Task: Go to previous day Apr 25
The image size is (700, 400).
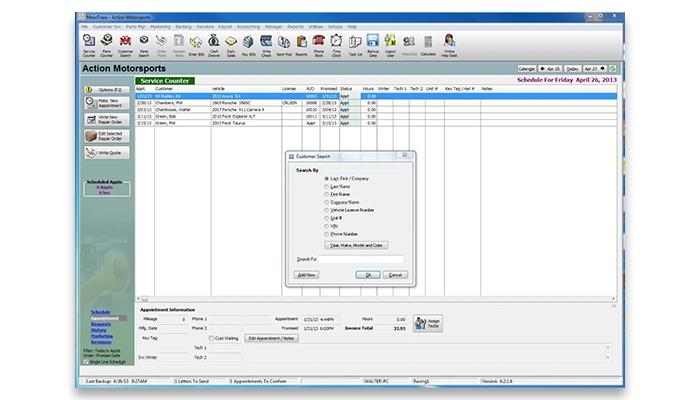Action: coord(550,69)
